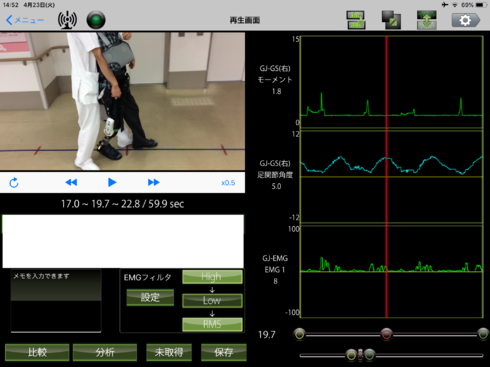Click the green knob on lower zoom slider
This screenshot has width=490, height=367.
(369, 355)
